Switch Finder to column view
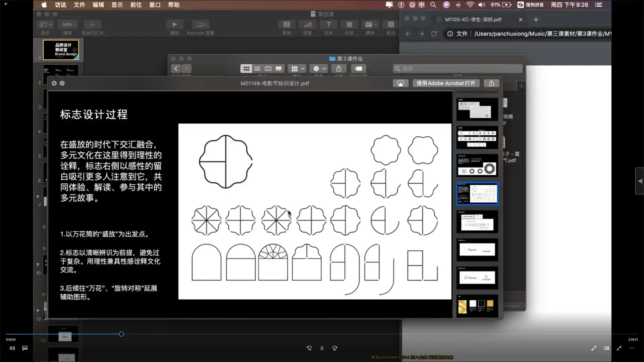This screenshot has height=362, width=644. tap(268, 68)
